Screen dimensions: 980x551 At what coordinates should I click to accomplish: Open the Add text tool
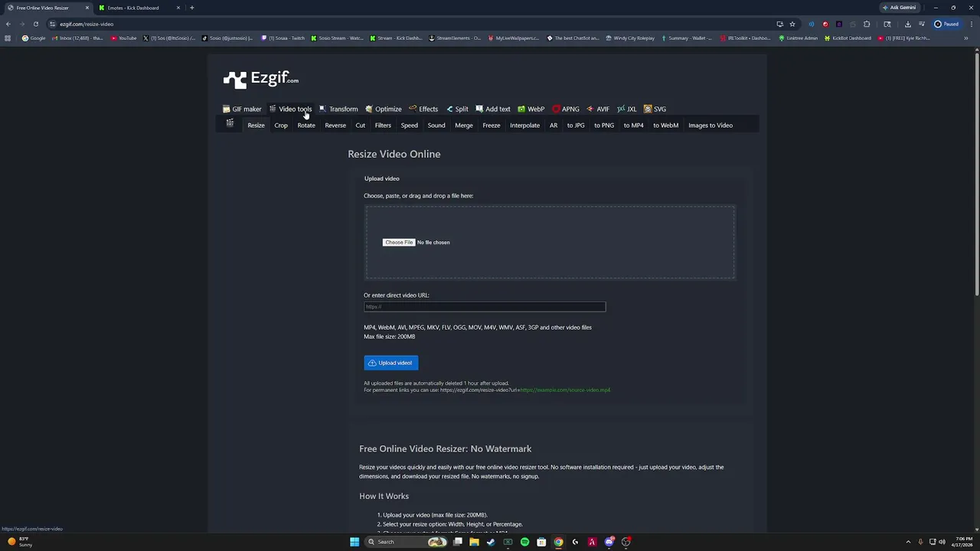pos(492,109)
